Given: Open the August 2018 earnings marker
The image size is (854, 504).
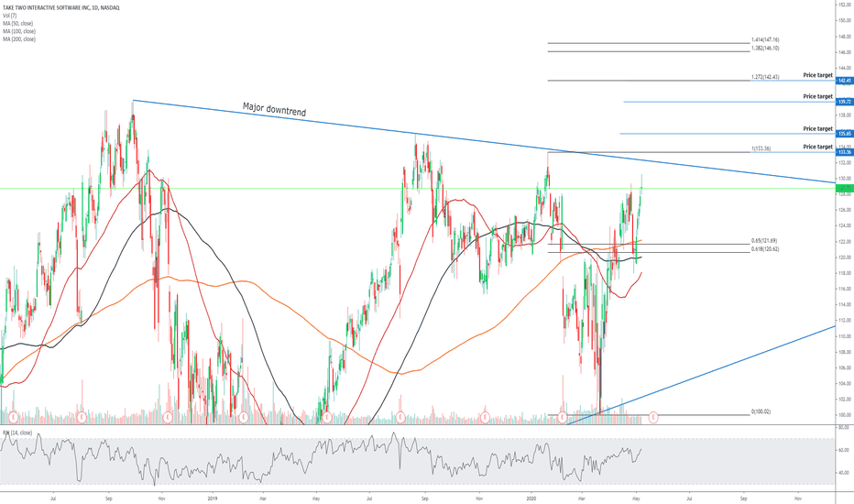Looking at the screenshot, I should coord(82,418).
